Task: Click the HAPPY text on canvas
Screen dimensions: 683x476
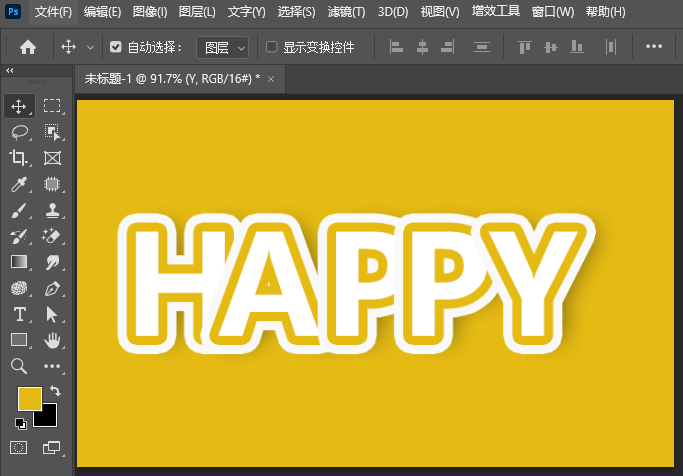Action: point(356,283)
